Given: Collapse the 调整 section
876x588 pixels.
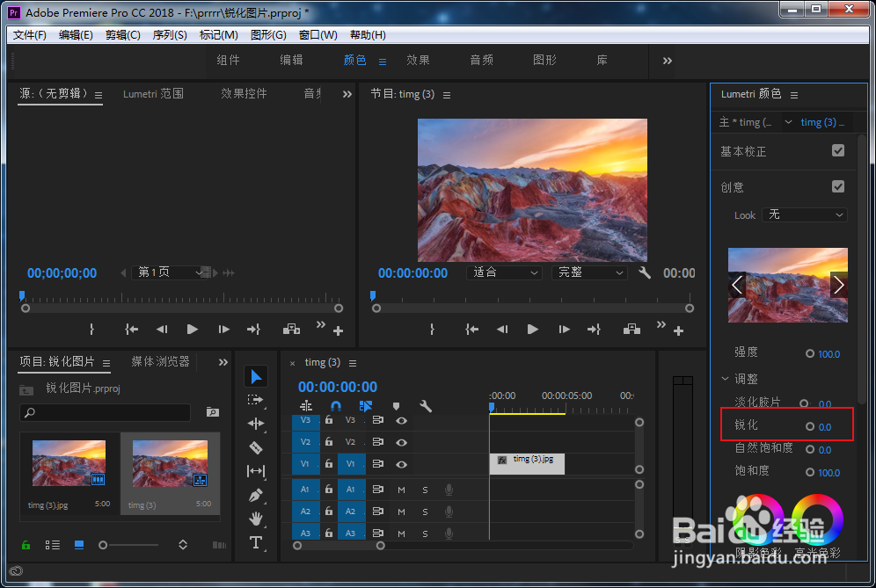Looking at the screenshot, I should [725, 379].
